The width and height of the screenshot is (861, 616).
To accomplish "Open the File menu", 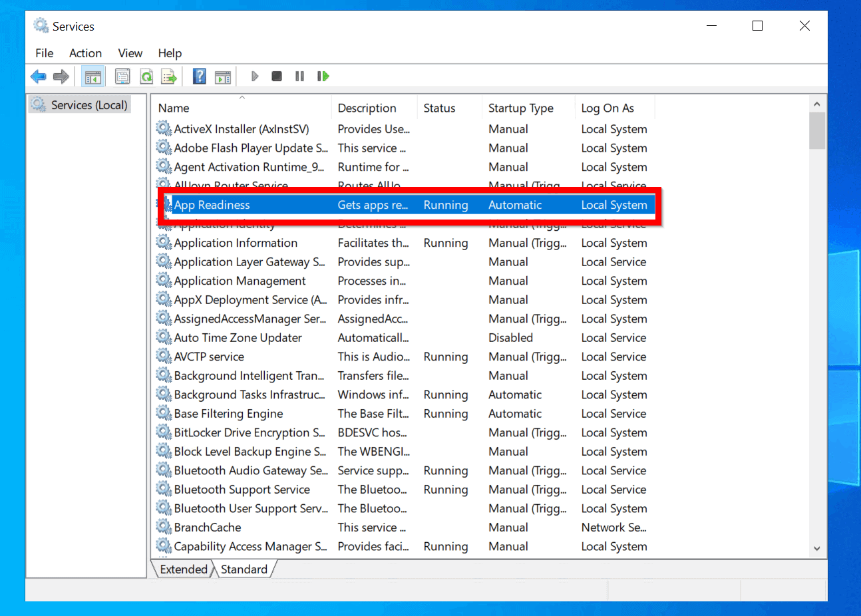I will point(44,53).
